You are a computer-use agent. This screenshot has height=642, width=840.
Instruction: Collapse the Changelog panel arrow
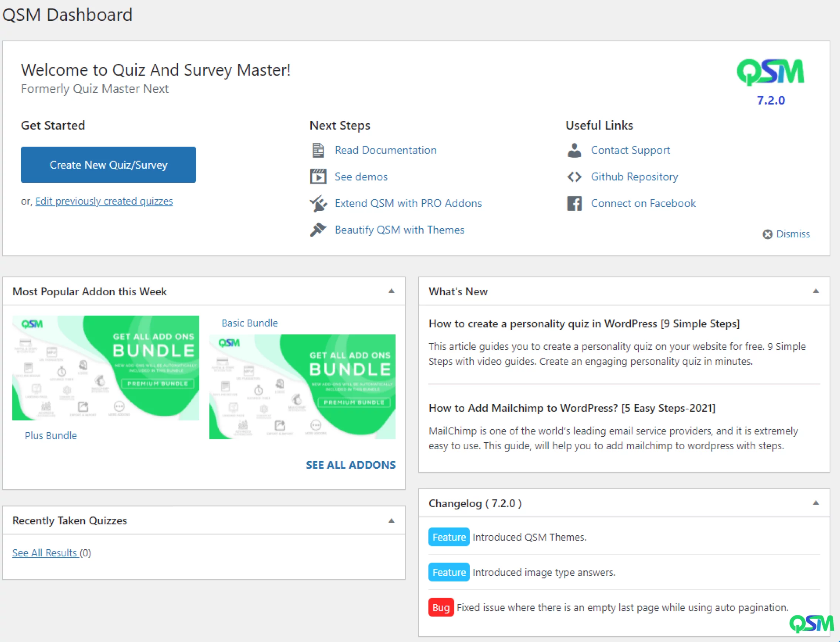point(816,502)
